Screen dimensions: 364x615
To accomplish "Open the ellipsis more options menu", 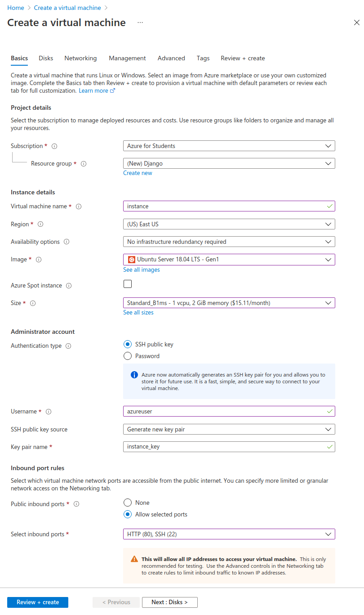I will tap(140, 22).
